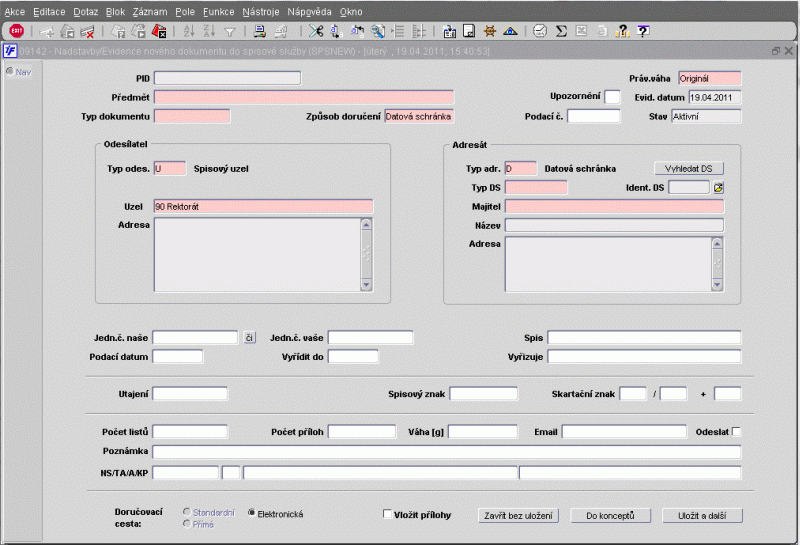Click the context help question mark icon
The width and height of the screenshot is (800, 545).
pyautogui.click(x=643, y=31)
